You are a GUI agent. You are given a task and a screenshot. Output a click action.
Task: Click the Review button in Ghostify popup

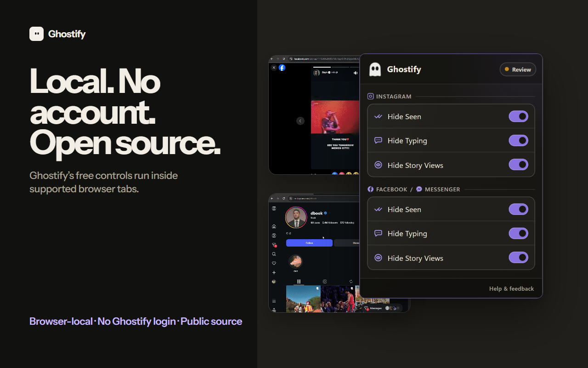[518, 69]
